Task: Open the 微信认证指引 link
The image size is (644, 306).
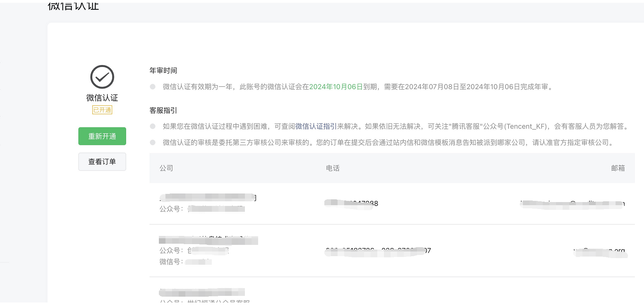Action: click(x=316, y=126)
